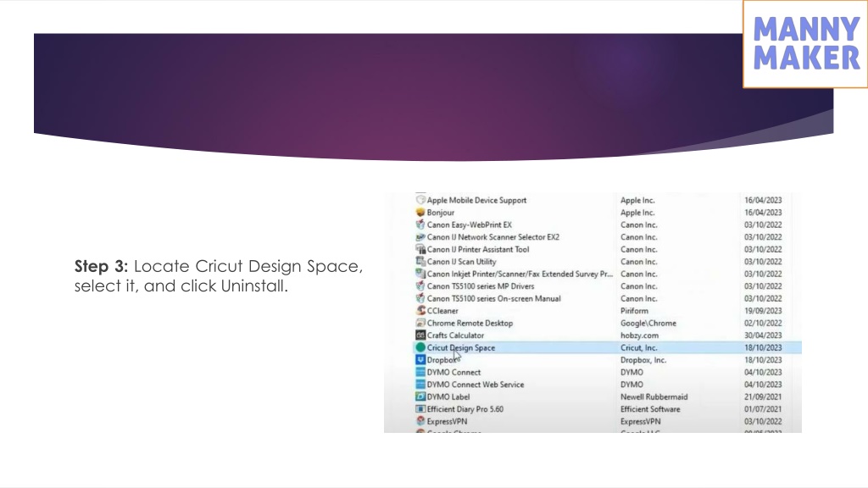Select the Bonjour program name

[440, 213]
